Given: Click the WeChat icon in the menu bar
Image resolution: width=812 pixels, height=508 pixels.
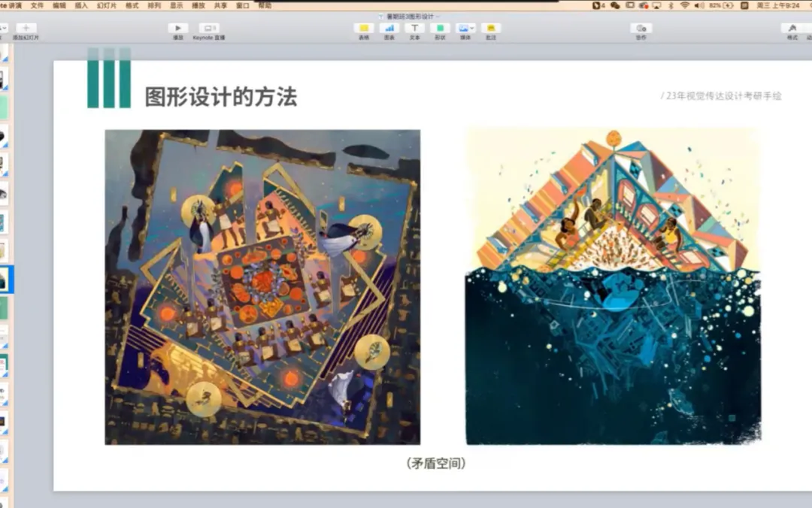Looking at the screenshot, I should [x=615, y=5].
